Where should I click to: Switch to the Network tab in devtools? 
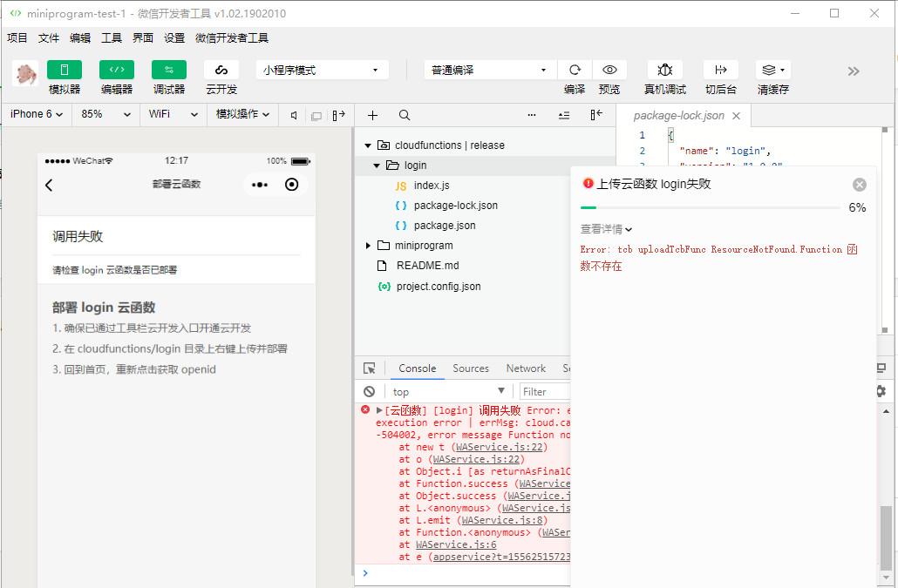click(x=526, y=368)
